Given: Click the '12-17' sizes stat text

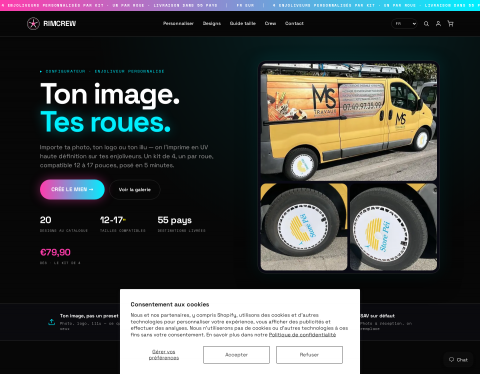Looking at the screenshot, I should (x=112, y=220).
